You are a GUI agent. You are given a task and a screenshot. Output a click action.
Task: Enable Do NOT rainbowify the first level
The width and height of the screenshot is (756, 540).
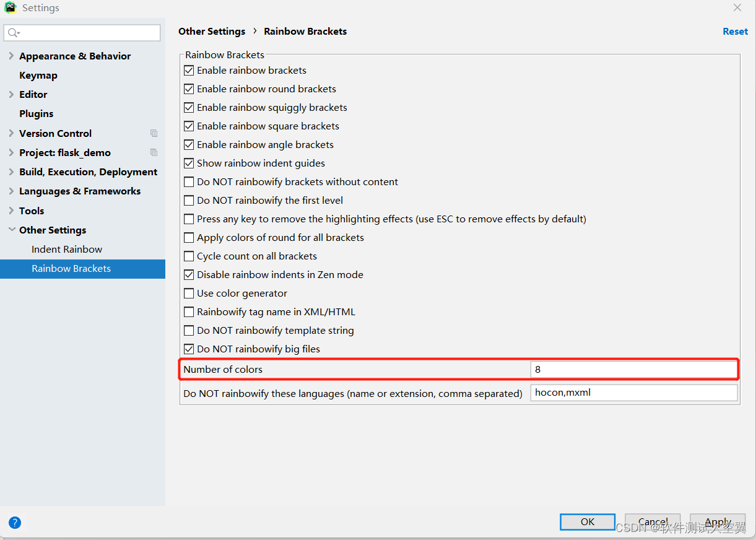[x=189, y=201]
